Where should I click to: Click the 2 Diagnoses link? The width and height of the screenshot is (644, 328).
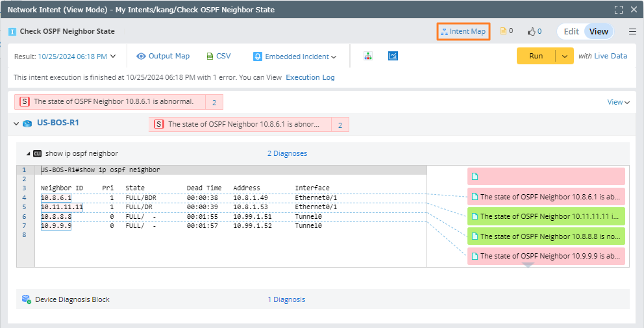(x=287, y=154)
